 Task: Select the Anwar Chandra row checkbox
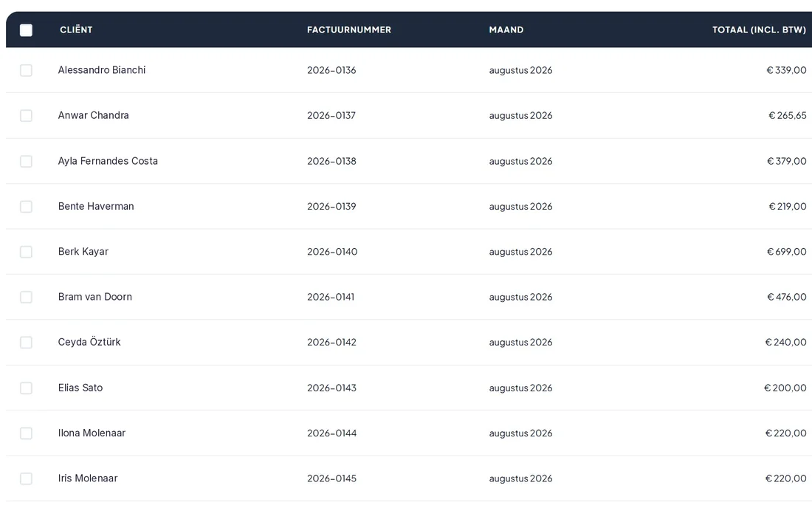click(26, 115)
